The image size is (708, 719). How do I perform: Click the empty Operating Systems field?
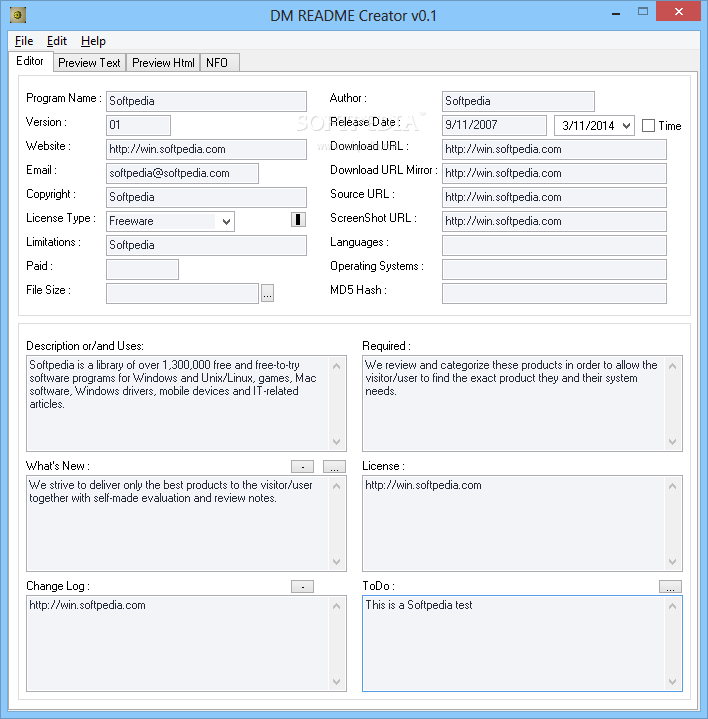(x=554, y=269)
